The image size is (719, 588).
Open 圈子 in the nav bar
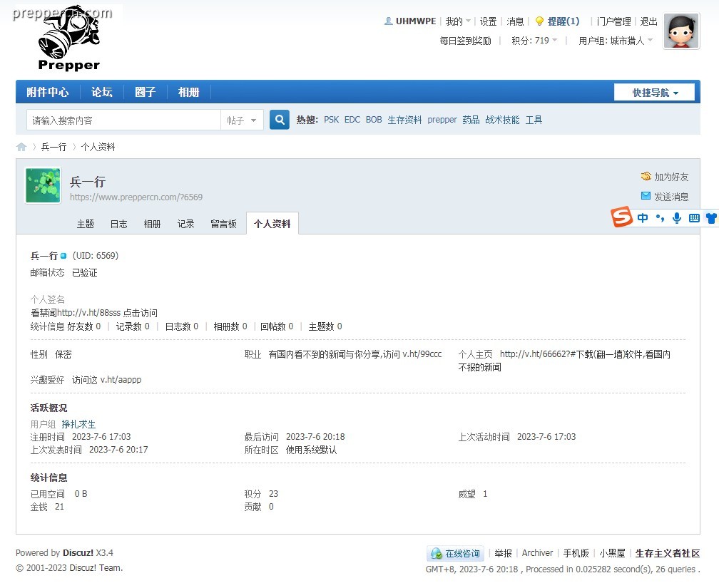pyautogui.click(x=146, y=92)
